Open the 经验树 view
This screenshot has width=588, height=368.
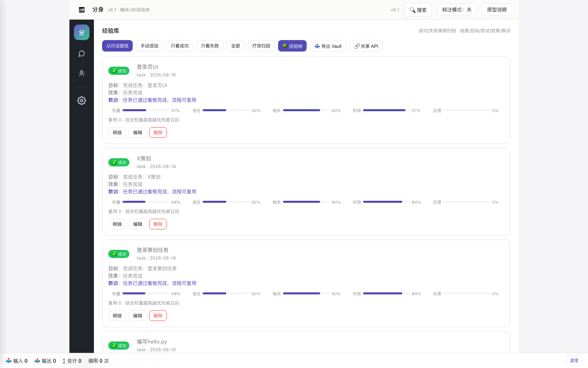coord(292,46)
